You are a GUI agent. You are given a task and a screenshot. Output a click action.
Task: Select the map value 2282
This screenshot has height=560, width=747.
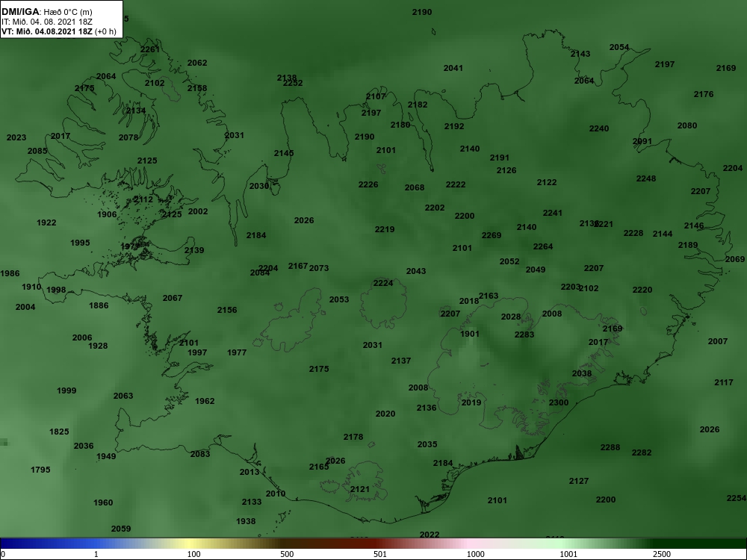[641, 453]
